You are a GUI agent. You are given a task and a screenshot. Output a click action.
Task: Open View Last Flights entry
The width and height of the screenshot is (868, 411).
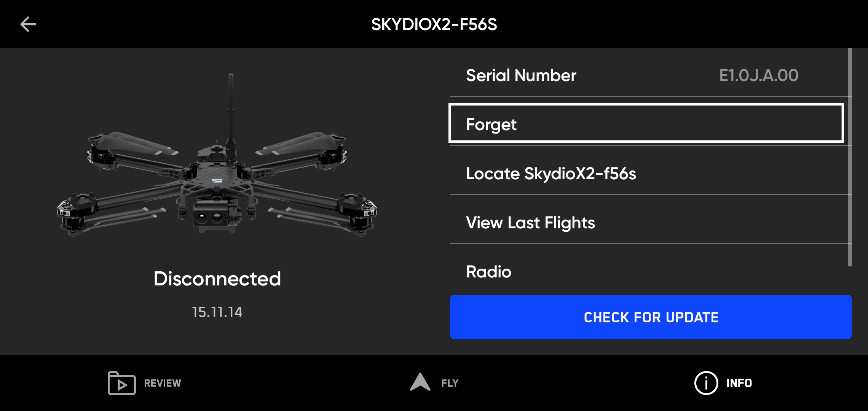(x=530, y=223)
